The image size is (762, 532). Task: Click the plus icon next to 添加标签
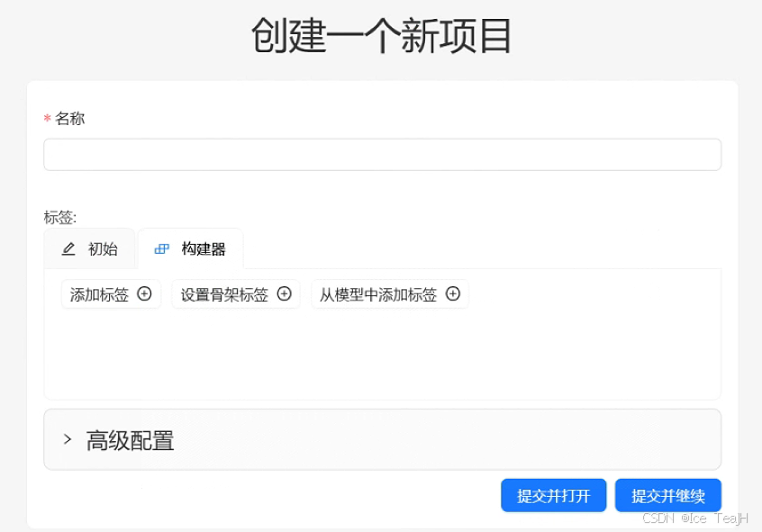(x=144, y=293)
